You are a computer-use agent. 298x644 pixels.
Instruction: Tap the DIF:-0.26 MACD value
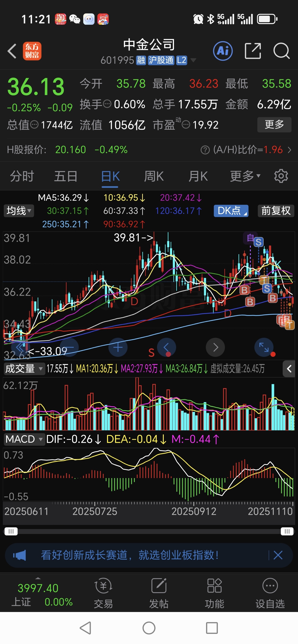[74, 439]
